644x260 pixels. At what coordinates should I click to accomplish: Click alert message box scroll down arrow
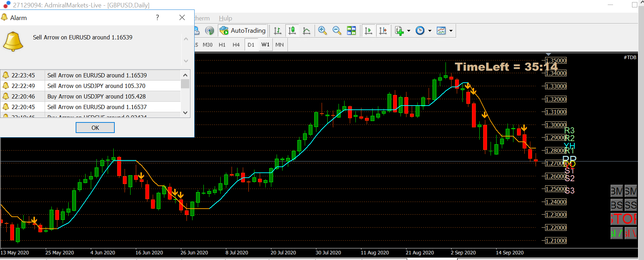coord(186,61)
